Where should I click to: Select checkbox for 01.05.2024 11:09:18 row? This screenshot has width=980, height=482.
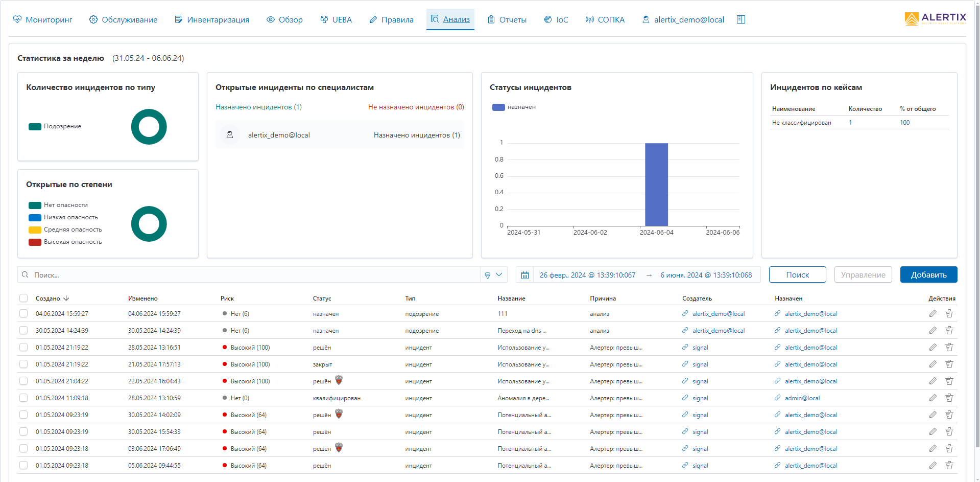pyautogui.click(x=23, y=398)
